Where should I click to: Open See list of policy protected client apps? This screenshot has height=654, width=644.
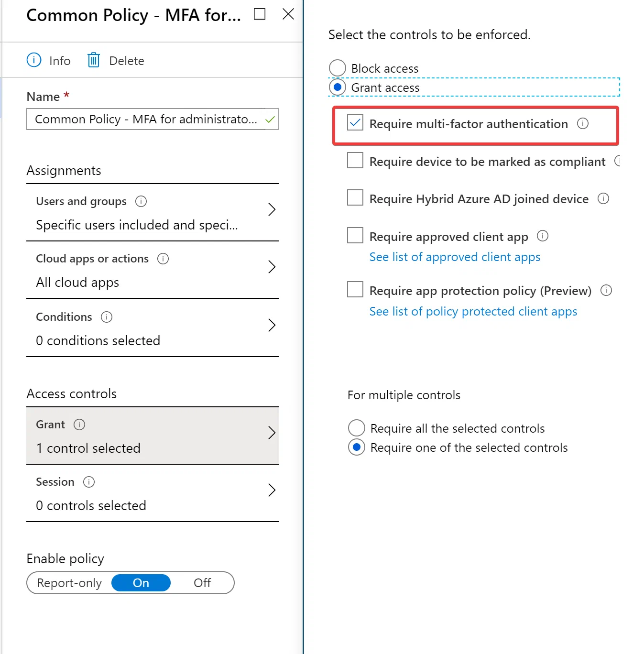(x=473, y=312)
